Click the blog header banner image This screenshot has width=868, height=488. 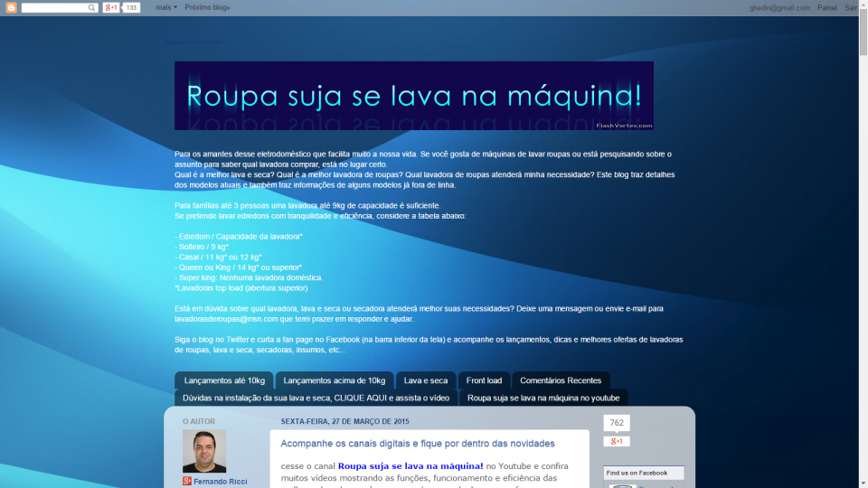tap(414, 96)
